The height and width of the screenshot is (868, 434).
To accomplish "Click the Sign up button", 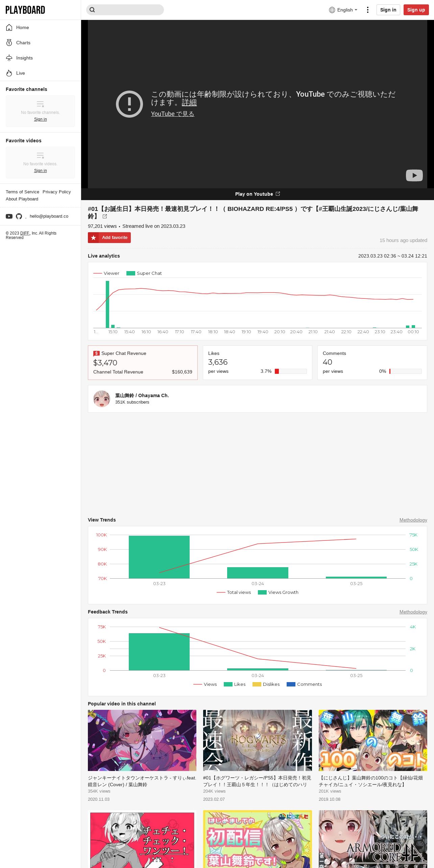I will tap(416, 10).
